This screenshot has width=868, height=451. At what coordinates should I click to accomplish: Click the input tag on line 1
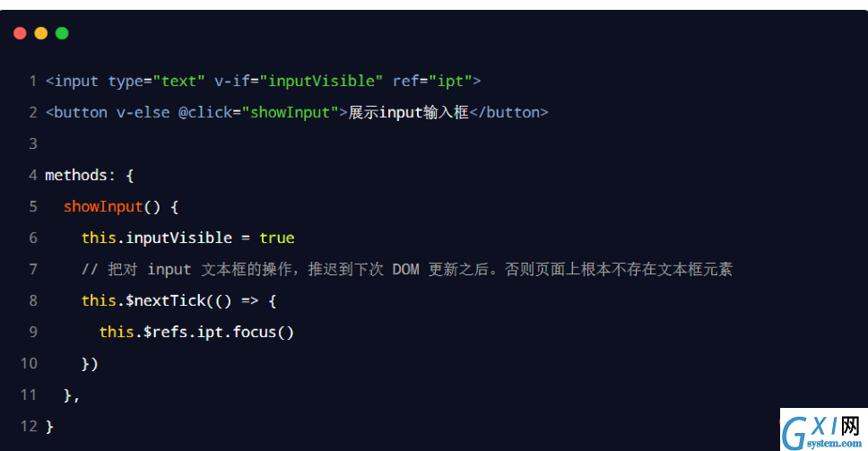[x=72, y=82]
